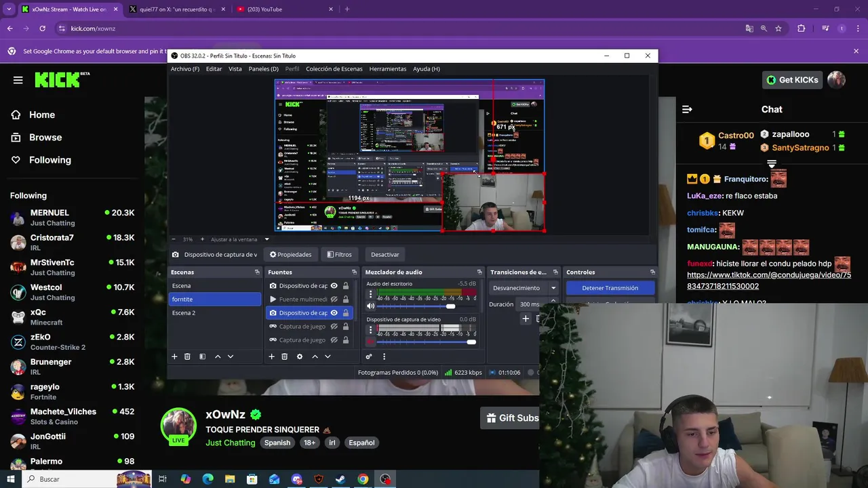The image size is (868, 488).
Task: Show Fuente multimedia source
Action: point(334,300)
